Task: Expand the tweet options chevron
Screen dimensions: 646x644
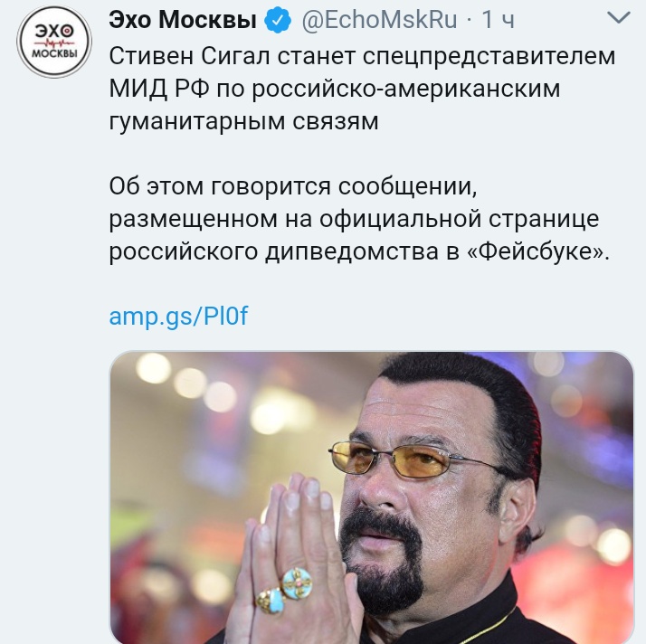Action: [619, 18]
